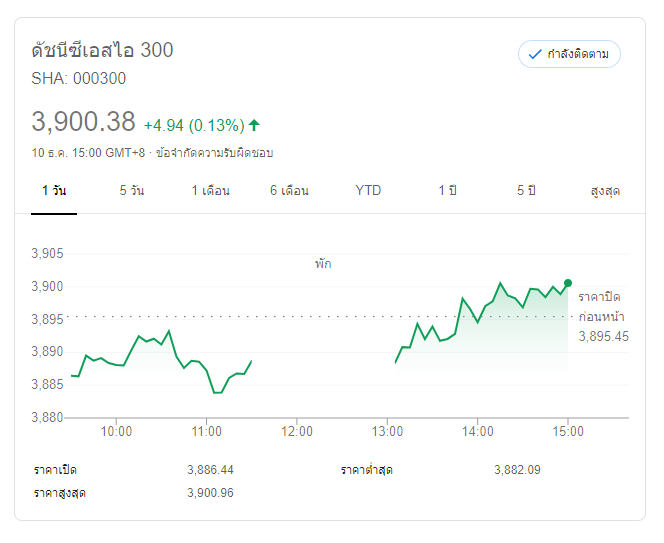Viewport: 664px width, 543px height.
Task: Click the SHA: 000300 ticker text
Action: point(79,79)
